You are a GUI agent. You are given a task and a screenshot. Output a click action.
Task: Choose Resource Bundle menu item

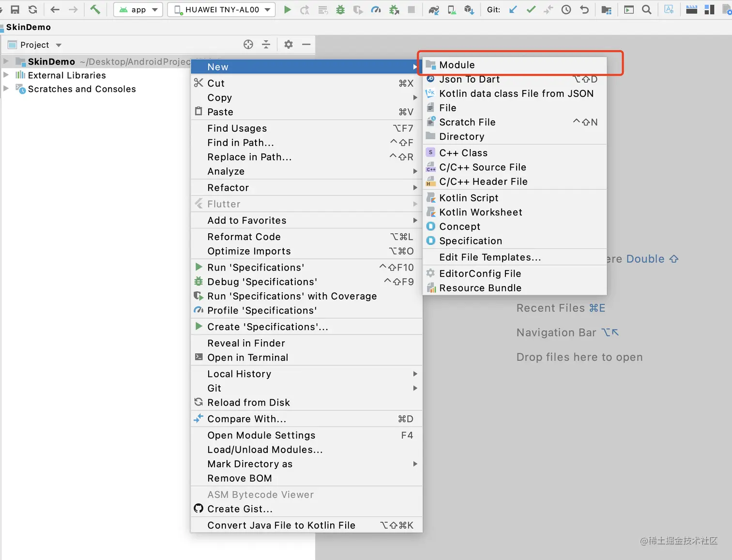click(x=515, y=288)
